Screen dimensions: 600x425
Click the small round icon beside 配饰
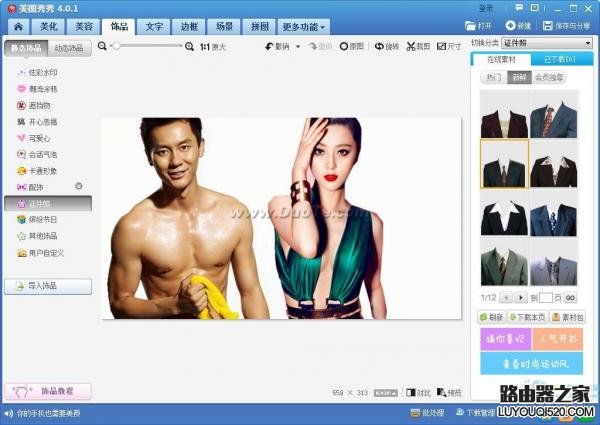click(x=79, y=186)
